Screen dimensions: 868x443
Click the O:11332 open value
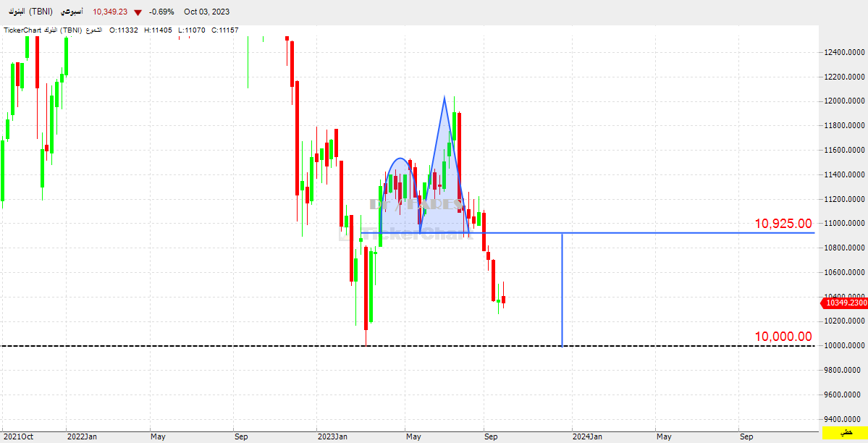tap(124, 30)
